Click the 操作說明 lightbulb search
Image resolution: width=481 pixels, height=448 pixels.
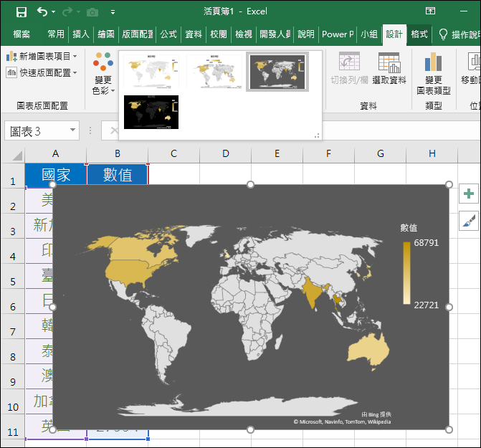point(459,34)
